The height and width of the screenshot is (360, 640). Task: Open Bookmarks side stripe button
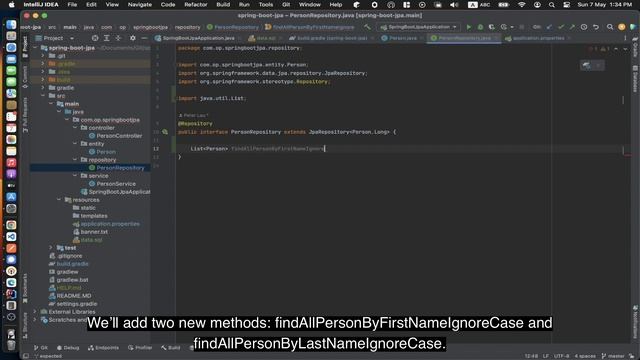pos(25,289)
